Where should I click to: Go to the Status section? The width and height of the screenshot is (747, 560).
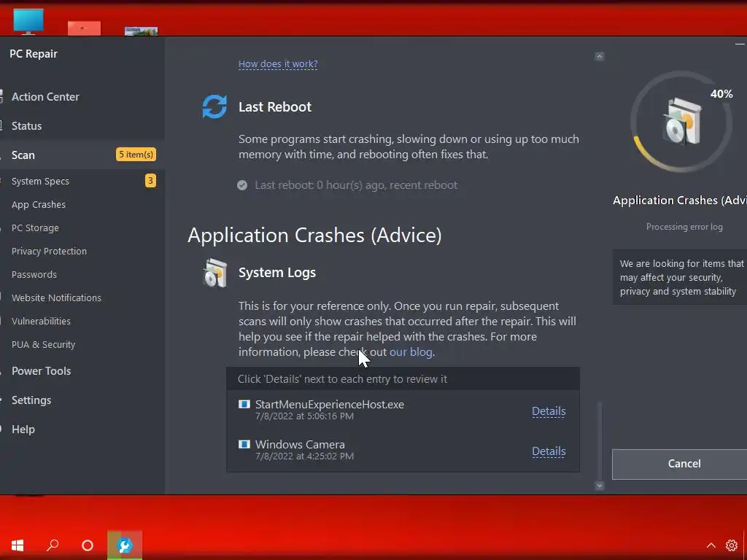pyautogui.click(x=27, y=125)
